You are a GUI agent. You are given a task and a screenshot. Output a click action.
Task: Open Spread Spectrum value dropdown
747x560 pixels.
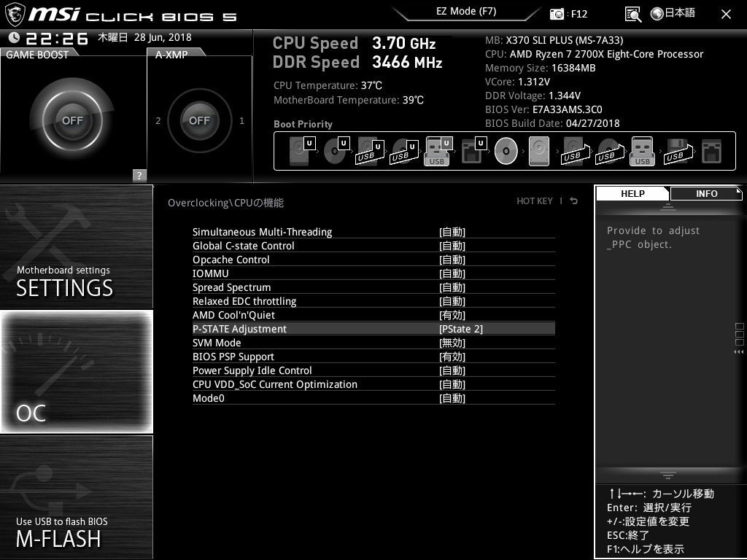[x=452, y=287]
